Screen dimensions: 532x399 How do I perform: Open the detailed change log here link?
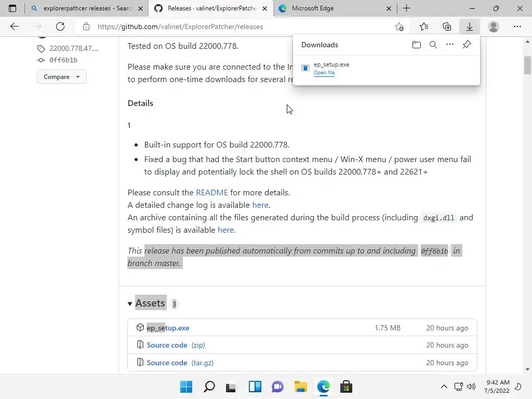(260, 205)
